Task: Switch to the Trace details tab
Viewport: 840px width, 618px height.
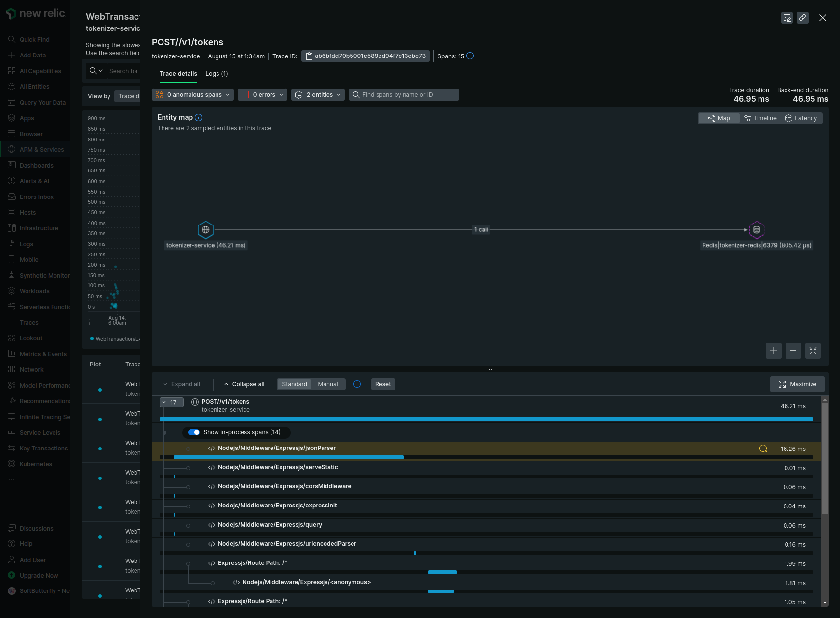Action: click(178, 74)
